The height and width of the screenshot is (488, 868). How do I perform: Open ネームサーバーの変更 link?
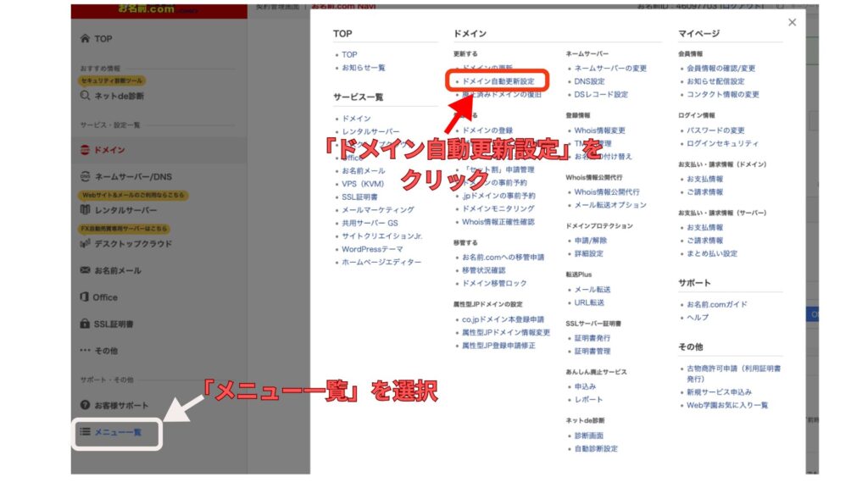[x=610, y=68]
